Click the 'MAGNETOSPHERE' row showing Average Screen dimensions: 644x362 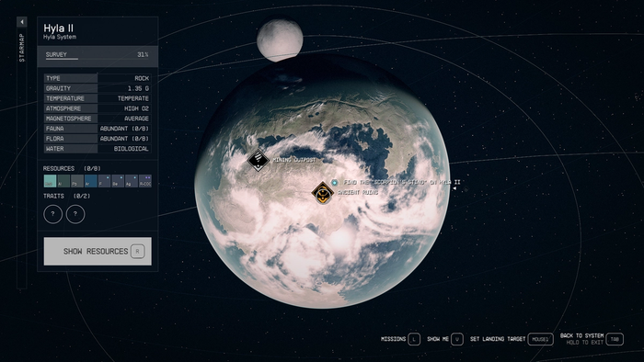(98, 119)
